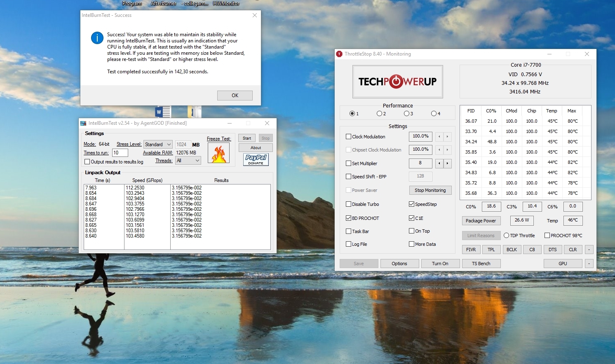615x364 pixels.
Task: Increase the Set Multiplier value
Action: (x=447, y=163)
